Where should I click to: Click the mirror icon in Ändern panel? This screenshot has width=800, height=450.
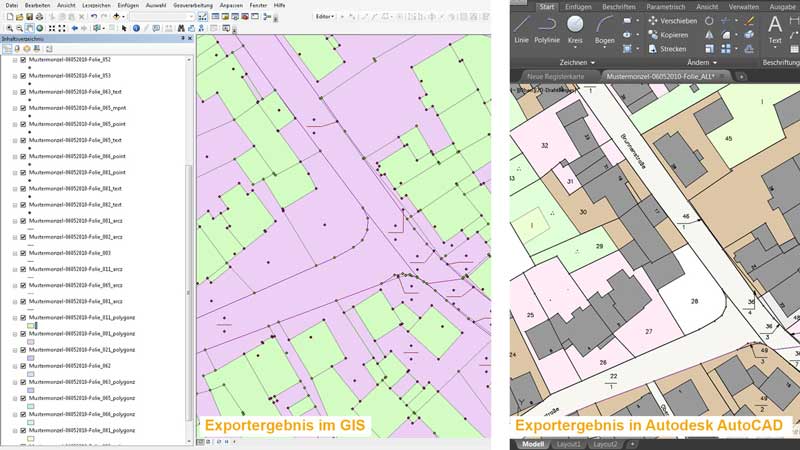(709, 35)
